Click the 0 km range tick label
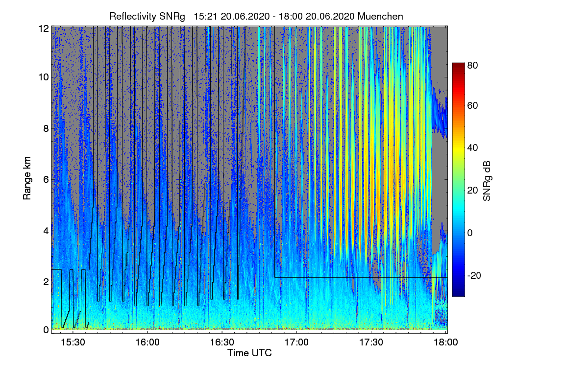Screen dimensions: 588x392 (46, 329)
